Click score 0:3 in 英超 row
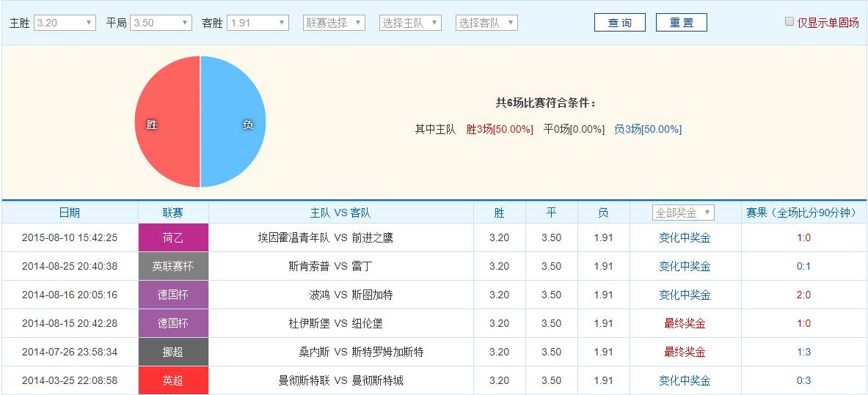The image size is (868, 395). point(803,380)
